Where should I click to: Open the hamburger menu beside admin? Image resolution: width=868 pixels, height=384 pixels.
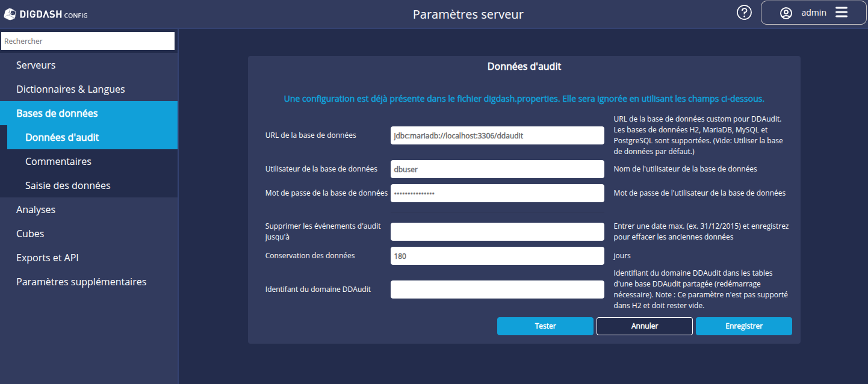[840, 12]
